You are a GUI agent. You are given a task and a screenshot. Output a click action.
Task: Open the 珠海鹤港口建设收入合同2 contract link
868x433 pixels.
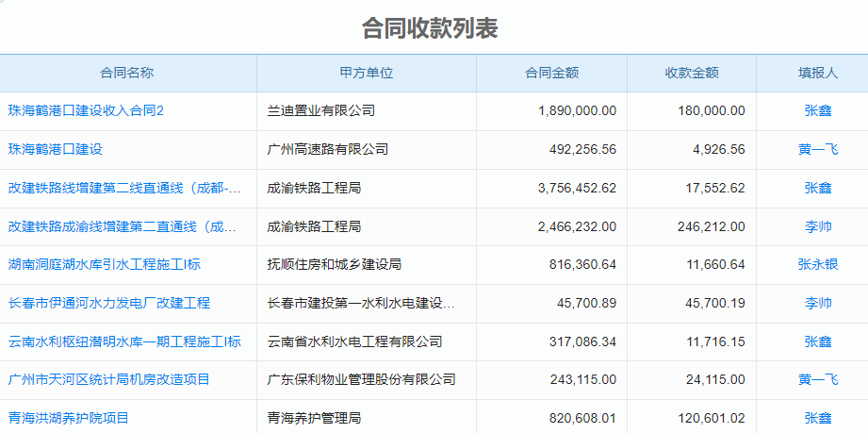pyautogui.click(x=87, y=110)
